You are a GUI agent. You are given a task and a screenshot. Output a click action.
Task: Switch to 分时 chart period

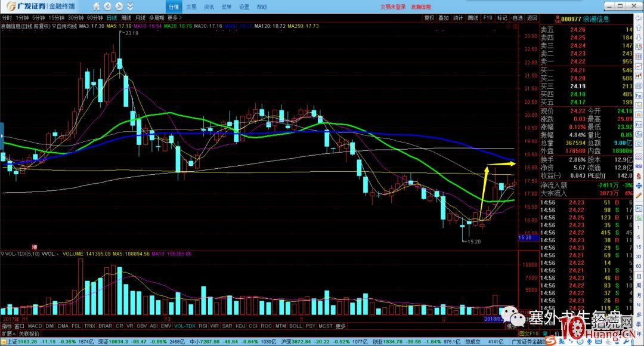7,18
